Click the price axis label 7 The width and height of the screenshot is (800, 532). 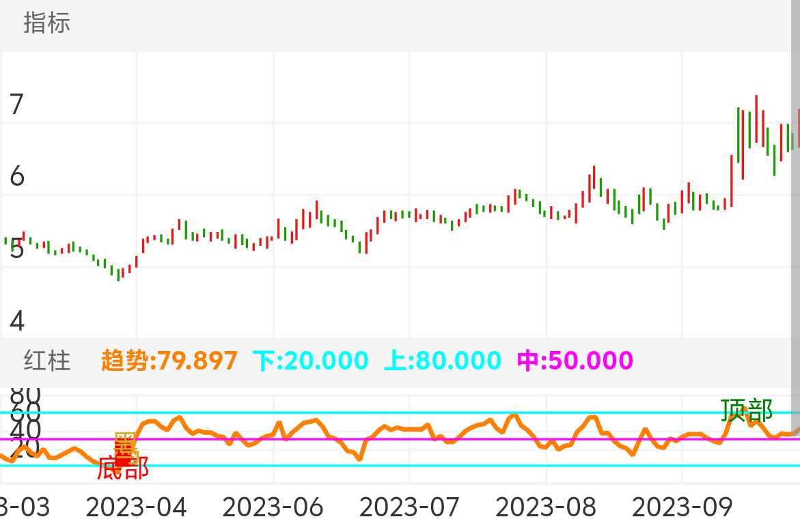click(x=17, y=105)
